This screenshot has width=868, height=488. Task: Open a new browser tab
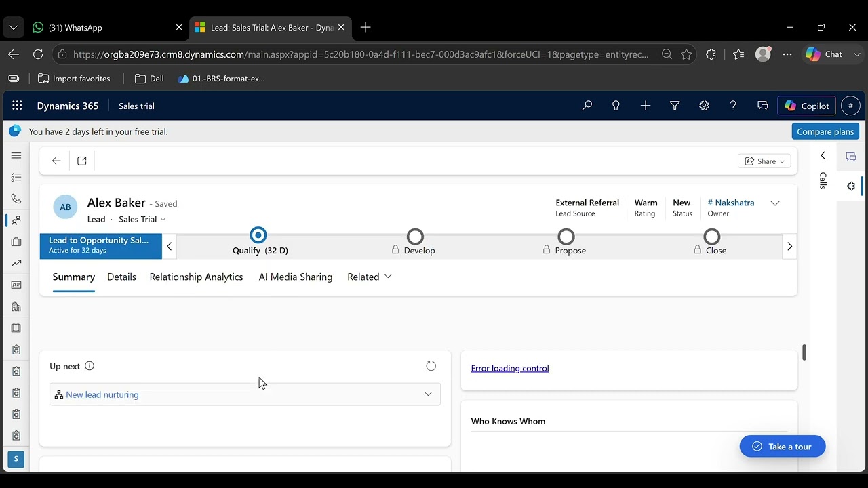point(366,27)
